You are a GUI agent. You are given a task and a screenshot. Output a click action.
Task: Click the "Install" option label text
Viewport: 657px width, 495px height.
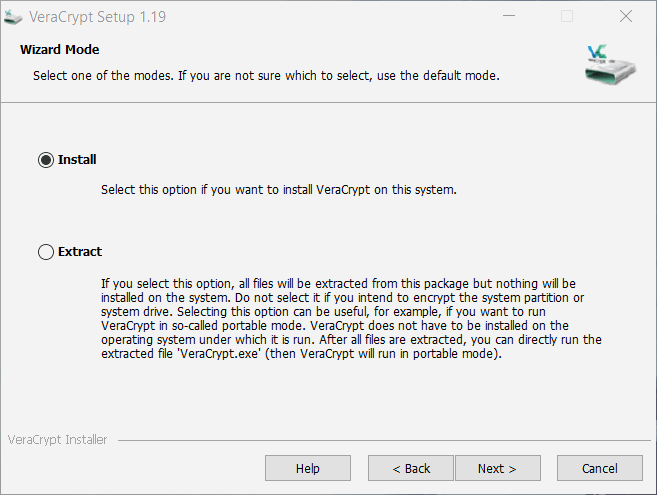click(x=77, y=160)
